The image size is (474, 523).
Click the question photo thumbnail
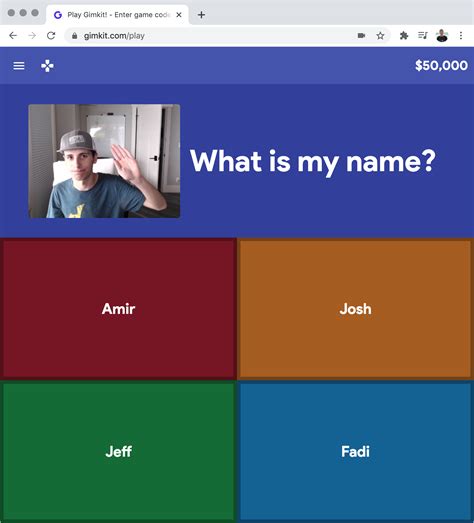click(x=104, y=161)
